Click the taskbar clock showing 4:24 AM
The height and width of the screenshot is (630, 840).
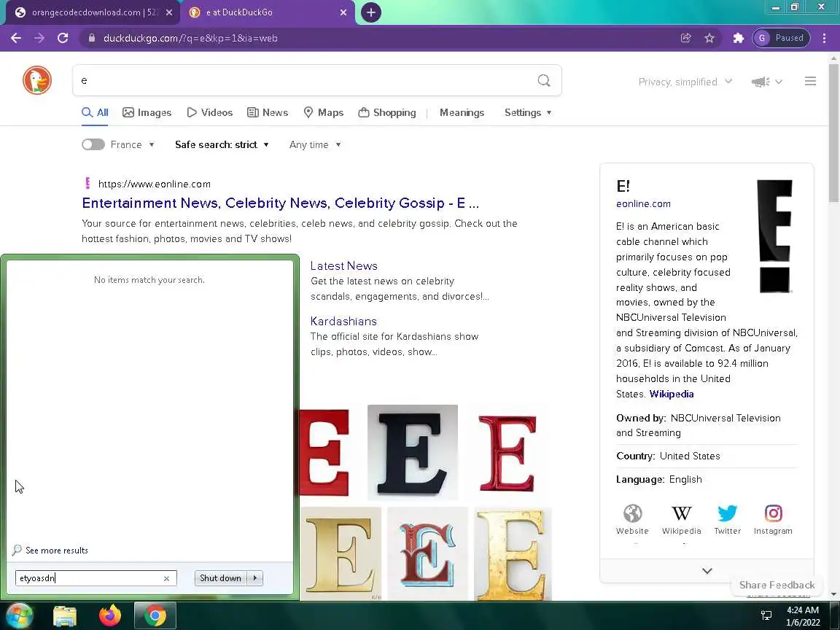(x=803, y=615)
